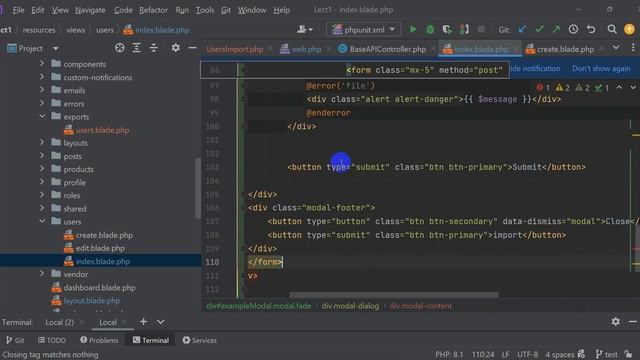Select opened file crosshair in Project panel
The image size is (640, 360).
tap(120, 48)
